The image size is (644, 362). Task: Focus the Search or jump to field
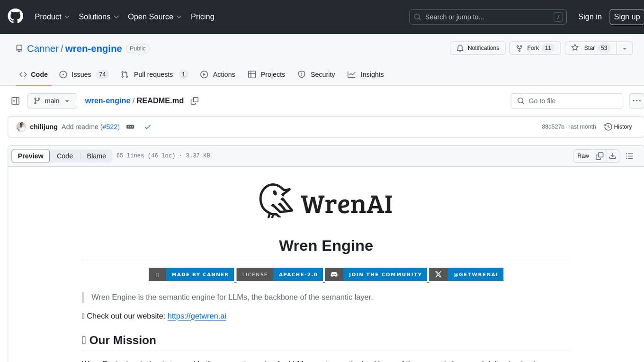pyautogui.click(x=488, y=17)
